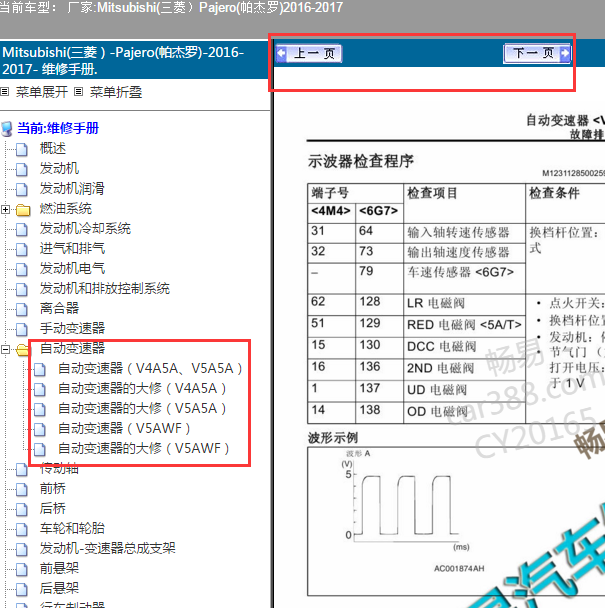Click page icon beside 自动变速器的大修（V4A5A）
The width and height of the screenshot is (605, 608).
click(x=40, y=390)
